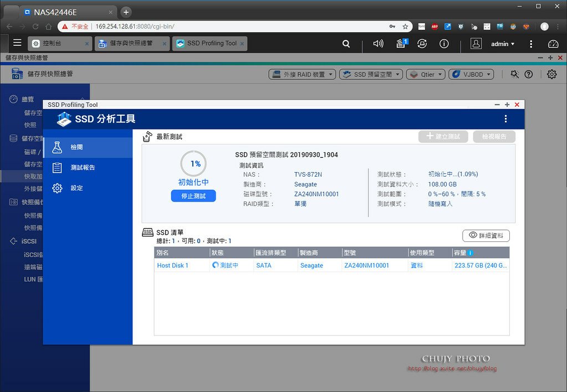Click the external device sync icon
The width and height of the screenshot is (567, 392).
point(422,44)
